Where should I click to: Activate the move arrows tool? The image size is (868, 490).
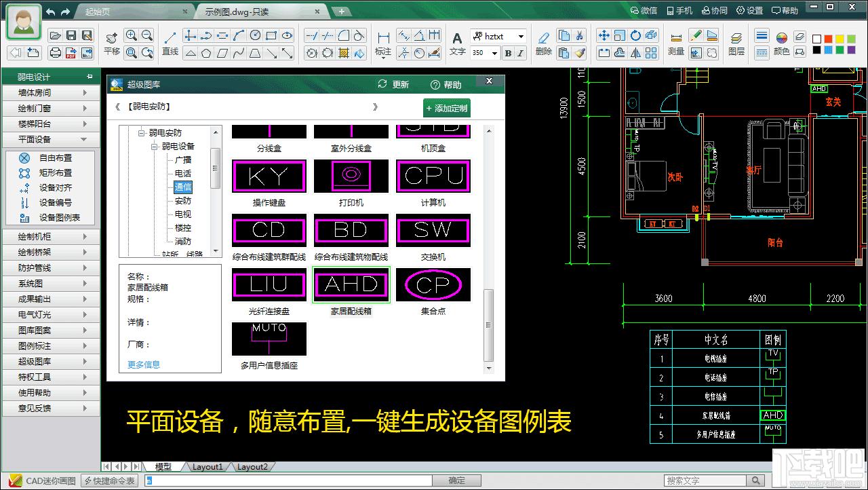tap(604, 35)
